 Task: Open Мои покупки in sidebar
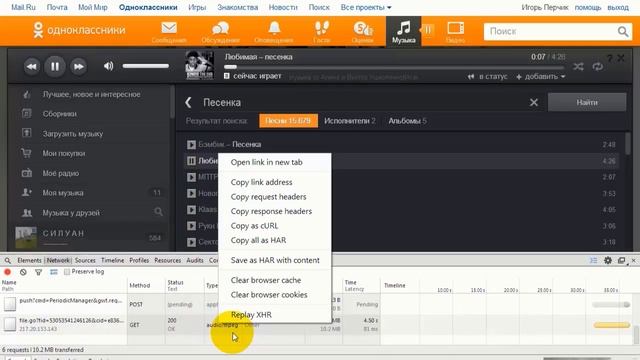tap(64, 153)
